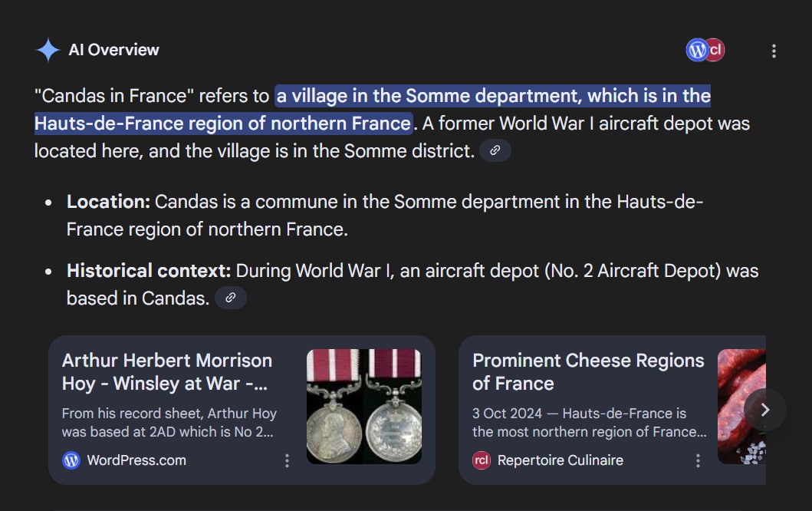Click the Repertoire Culinaire source name label
812x511 pixels.
[x=560, y=460]
